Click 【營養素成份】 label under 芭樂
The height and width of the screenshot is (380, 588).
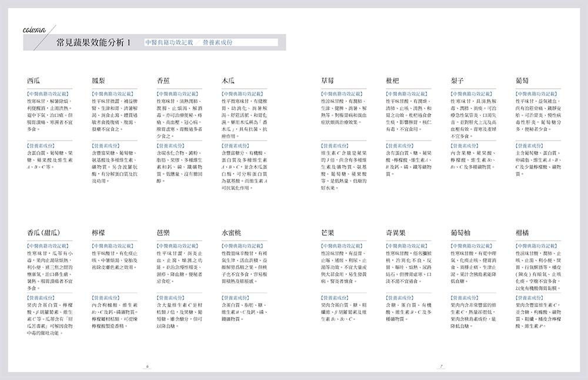[171, 298]
